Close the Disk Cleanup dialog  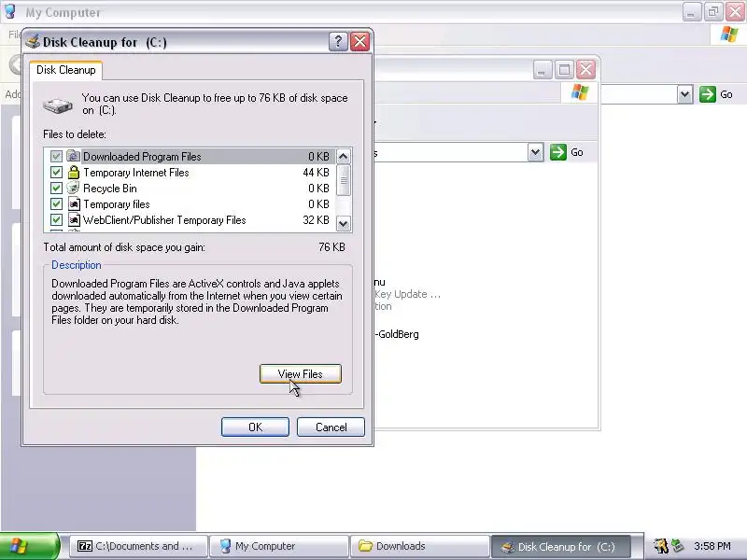(359, 41)
